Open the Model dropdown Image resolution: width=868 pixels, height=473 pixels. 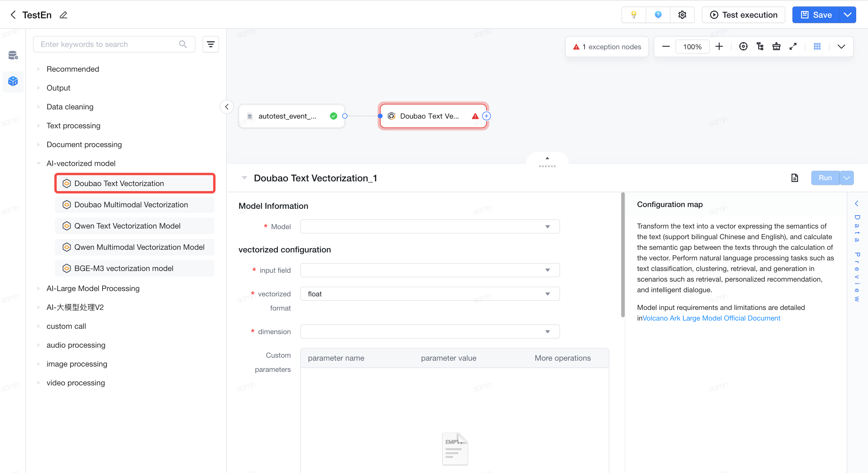[x=430, y=226]
